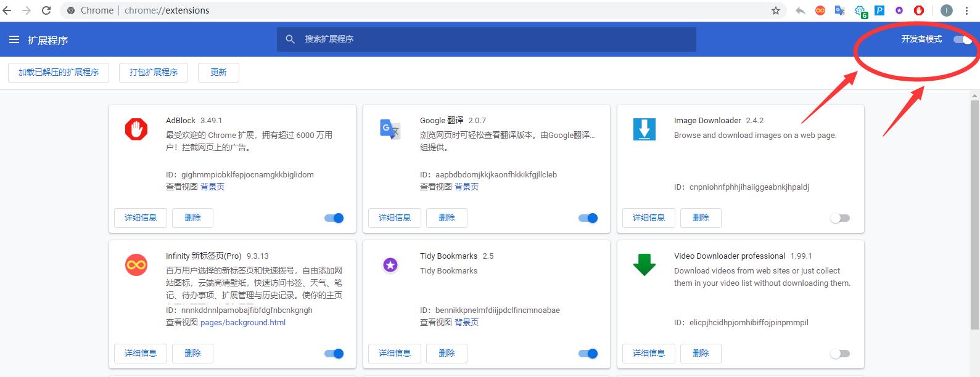980x377 pixels.
Task: Open Infinity pages/background.html link
Action: [243, 323]
